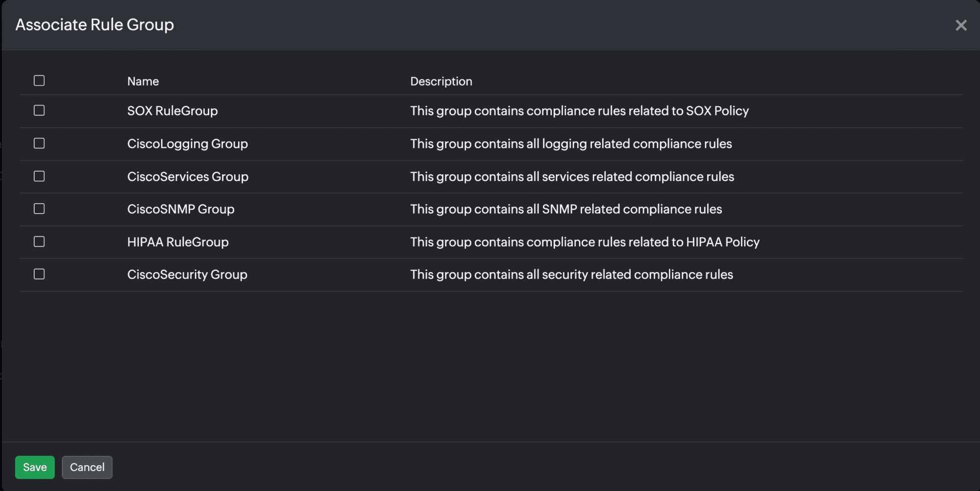Screen dimensions: 980x491
Task: Click the CiscoLogging Group name
Action: pos(188,144)
